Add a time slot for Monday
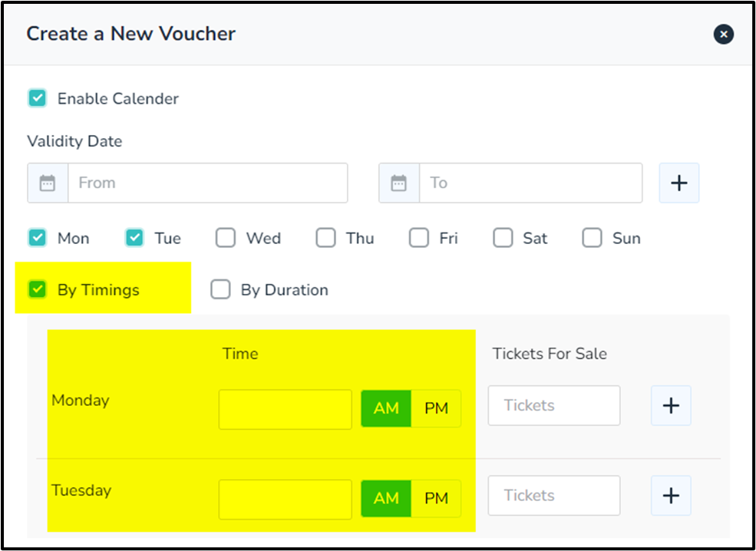The image size is (756, 551). [x=671, y=405]
